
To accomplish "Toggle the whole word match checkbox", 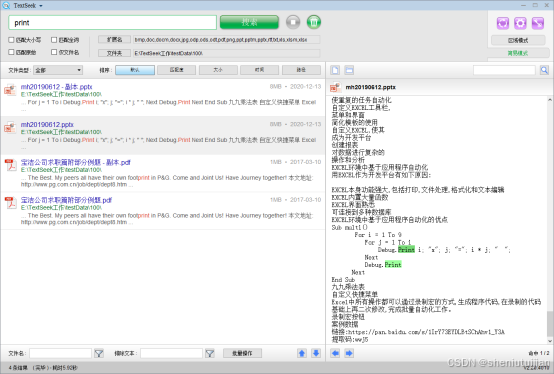I will (54, 40).
